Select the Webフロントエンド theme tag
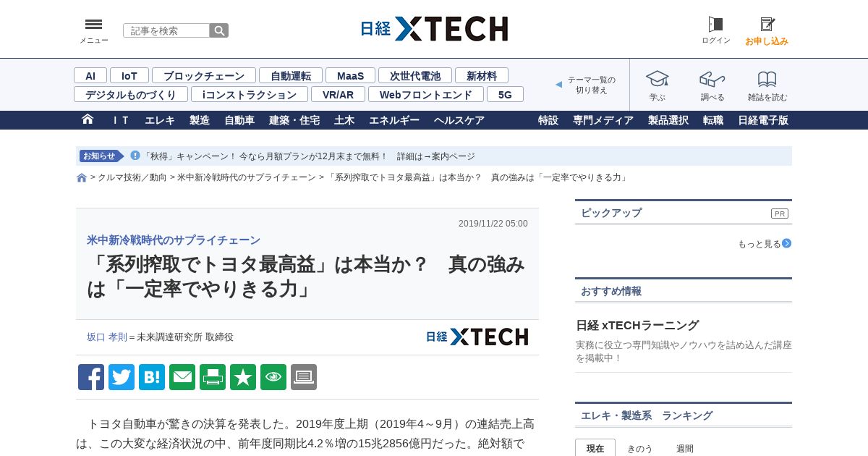 [x=426, y=94]
